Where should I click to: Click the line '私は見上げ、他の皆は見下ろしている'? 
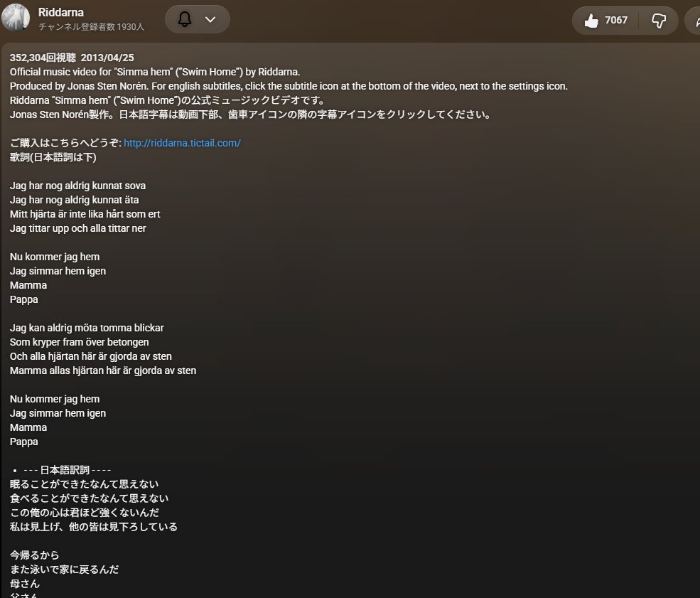point(94,527)
